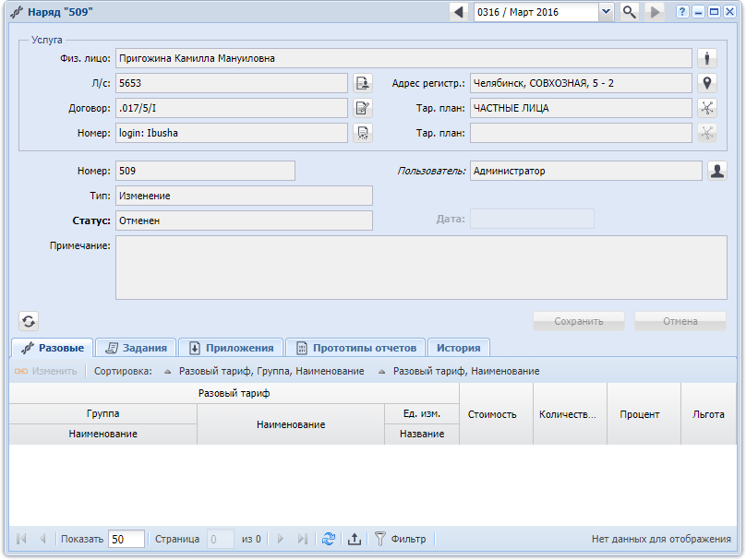Sort by Разовый тариф, Наименование
This screenshot has height=560, width=746.
pos(459,371)
